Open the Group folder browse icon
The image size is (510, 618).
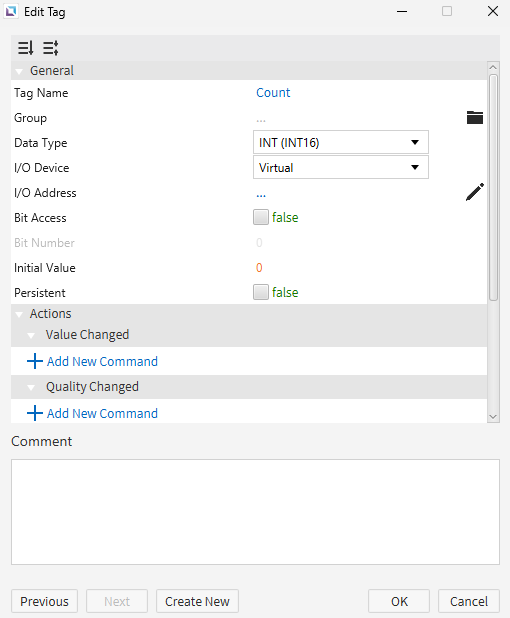click(x=475, y=117)
